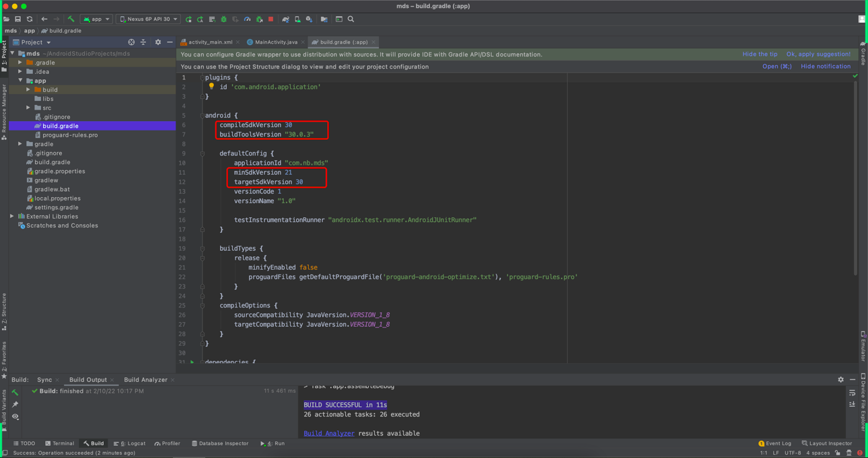The width and height of the screenshot is (868, 458).
Task: Open the Nexus 6P API 30 device dropdown
Action: coord(148,20)
